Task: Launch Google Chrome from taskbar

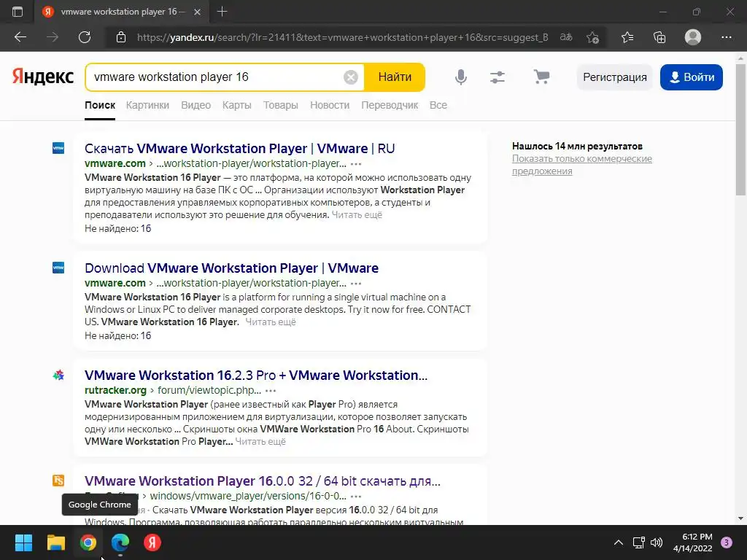Action: [88, 542]
